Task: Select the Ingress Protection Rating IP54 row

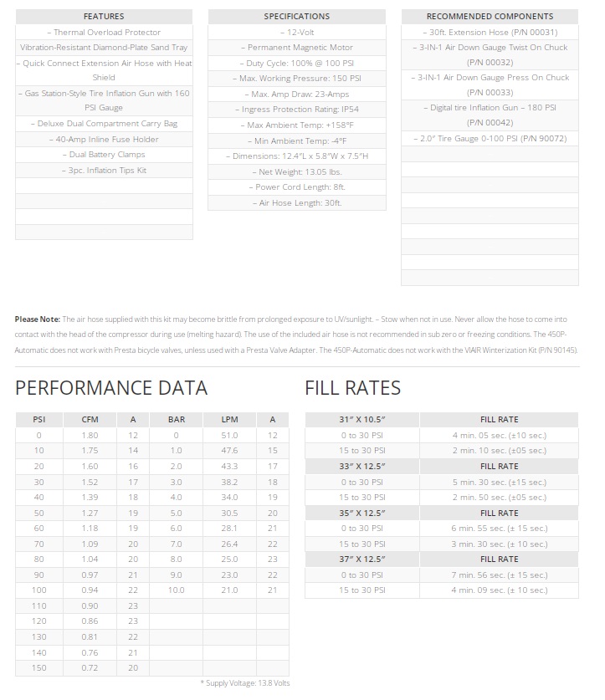Action: point(297,110)
